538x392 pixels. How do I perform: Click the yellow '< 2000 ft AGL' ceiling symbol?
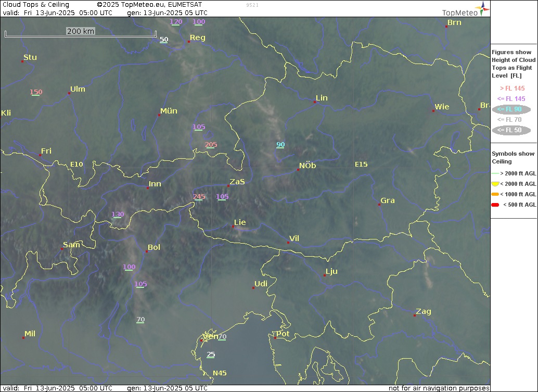coord(495,184)
